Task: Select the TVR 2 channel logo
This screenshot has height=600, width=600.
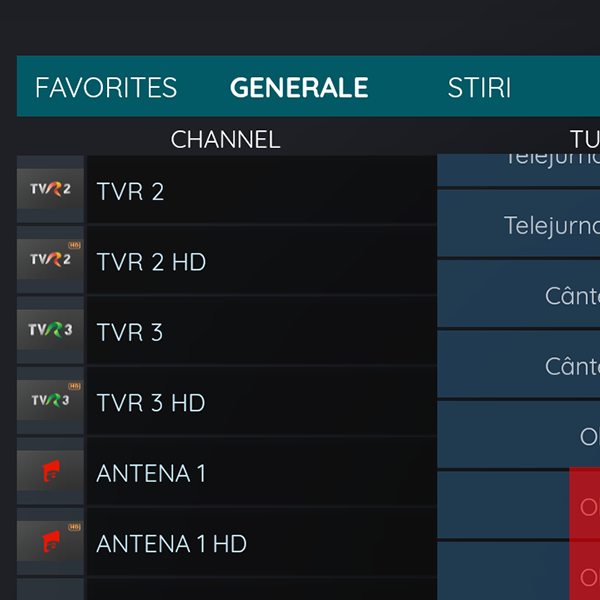Action: (50, 189)
